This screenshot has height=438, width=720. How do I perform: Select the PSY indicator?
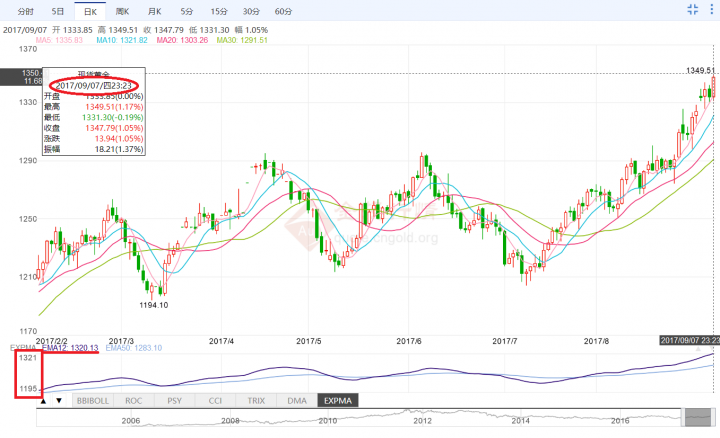pos(176,400)
